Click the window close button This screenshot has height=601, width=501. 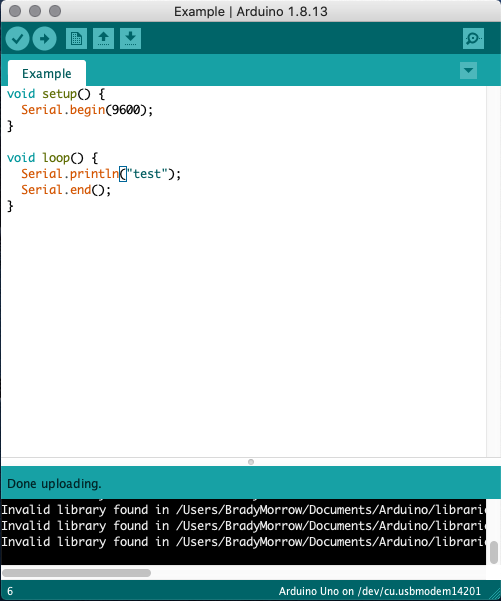tap(15, 11)
